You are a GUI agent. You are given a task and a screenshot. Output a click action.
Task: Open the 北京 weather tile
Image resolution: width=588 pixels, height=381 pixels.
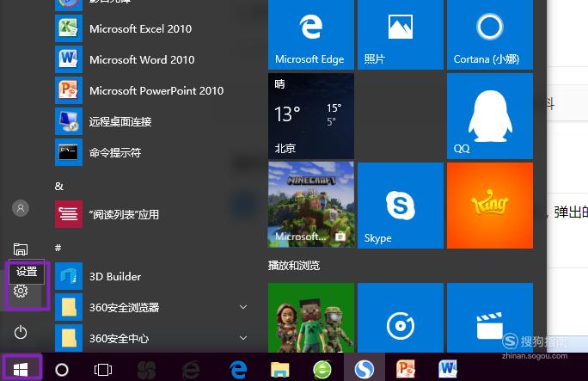(x=311, y=116)
